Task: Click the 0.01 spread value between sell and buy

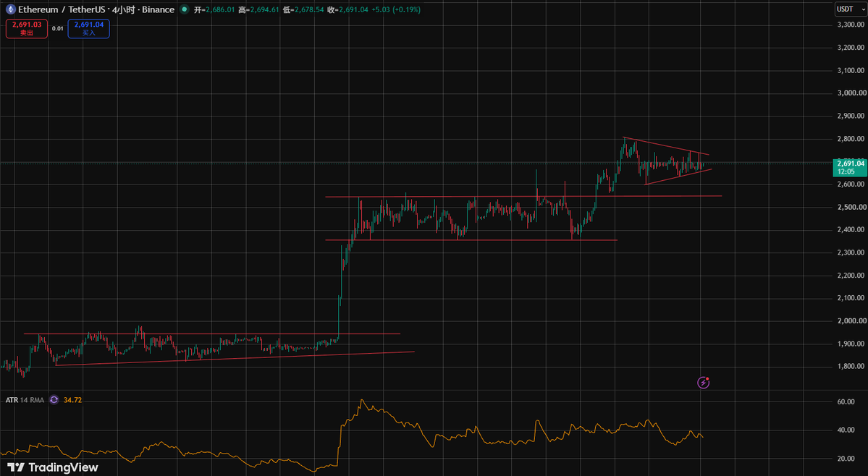Action: (58, 28)
